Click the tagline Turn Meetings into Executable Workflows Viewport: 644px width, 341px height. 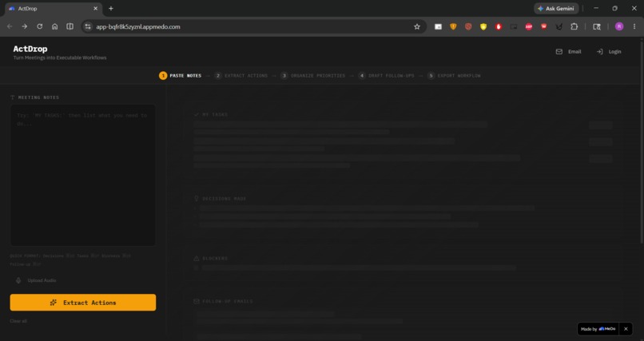click(x=60, y=57)
